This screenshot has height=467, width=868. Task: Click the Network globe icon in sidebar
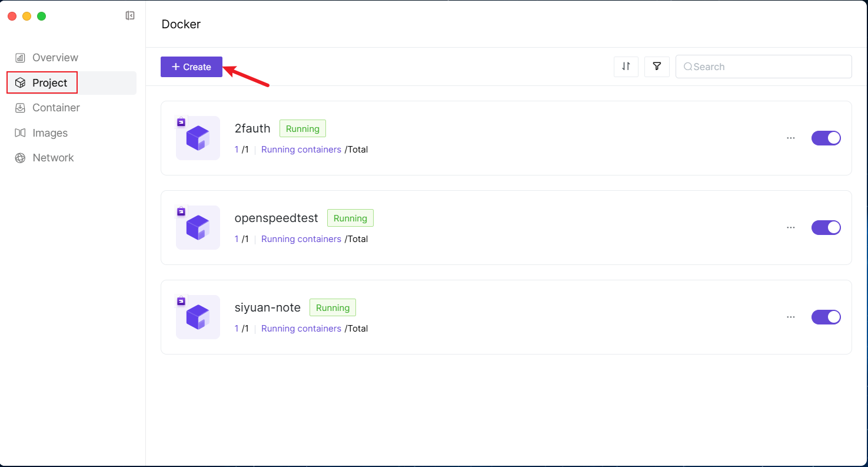[x=20, y=158]
